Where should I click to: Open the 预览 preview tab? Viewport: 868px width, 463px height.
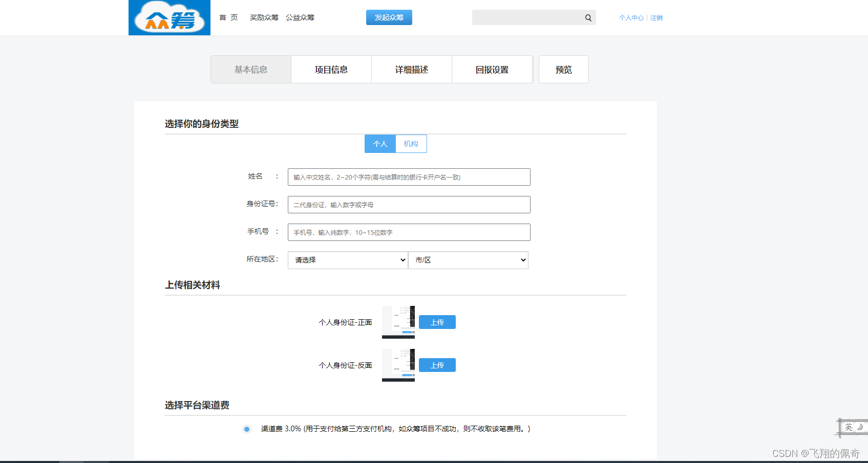(x=564, y=70)
